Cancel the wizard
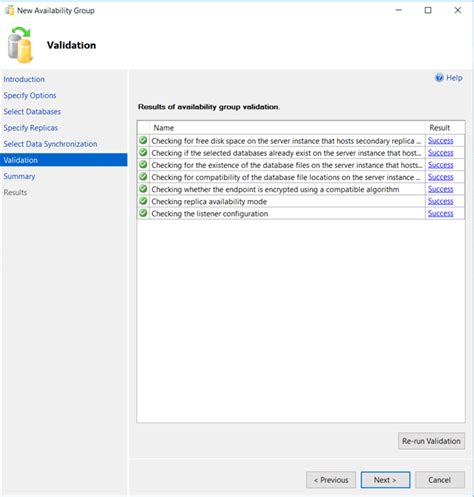 [440, 480]
